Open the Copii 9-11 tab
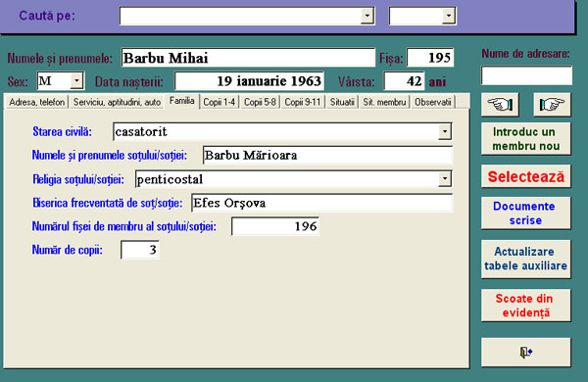 coord(302,102)
